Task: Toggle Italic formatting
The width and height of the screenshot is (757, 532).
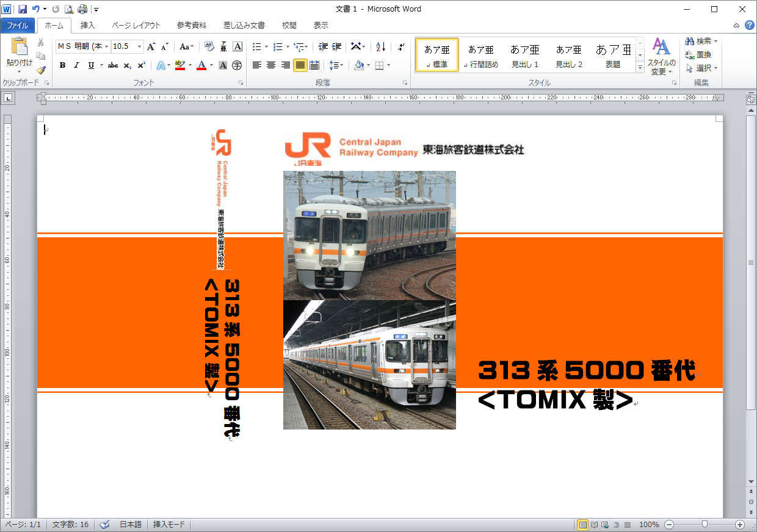Action: click(x=76, y=65)
